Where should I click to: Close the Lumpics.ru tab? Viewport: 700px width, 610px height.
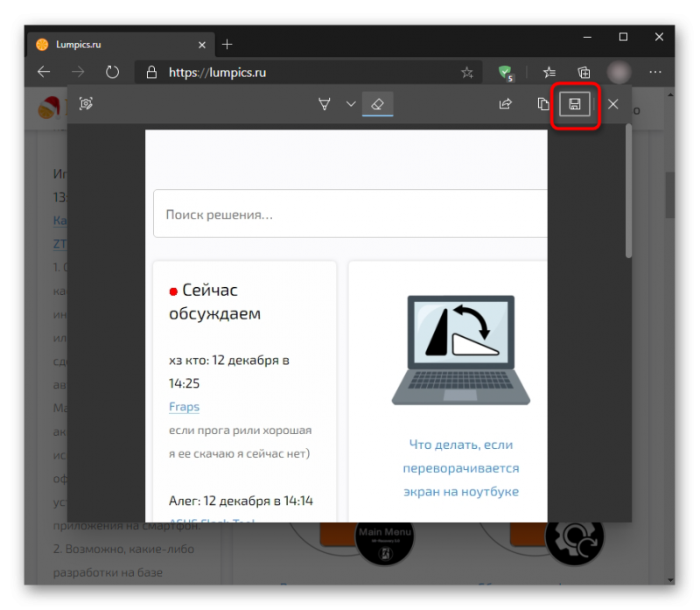pyautogui.click(x=202, y=45)
